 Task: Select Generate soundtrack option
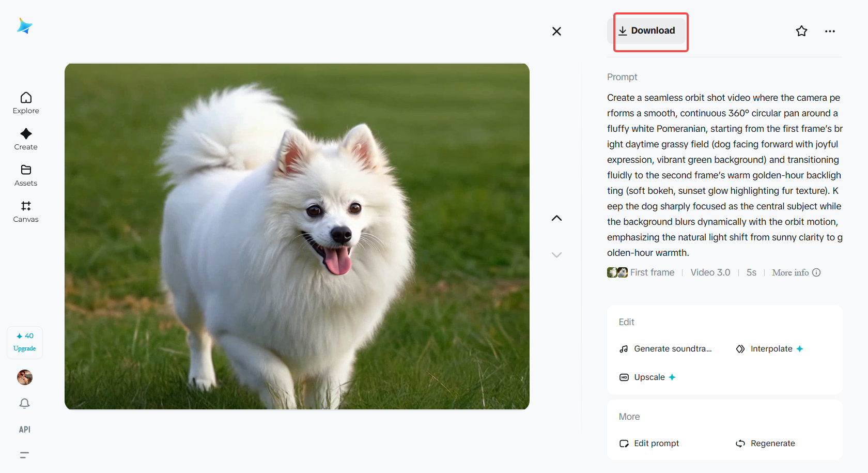point(666,349)
